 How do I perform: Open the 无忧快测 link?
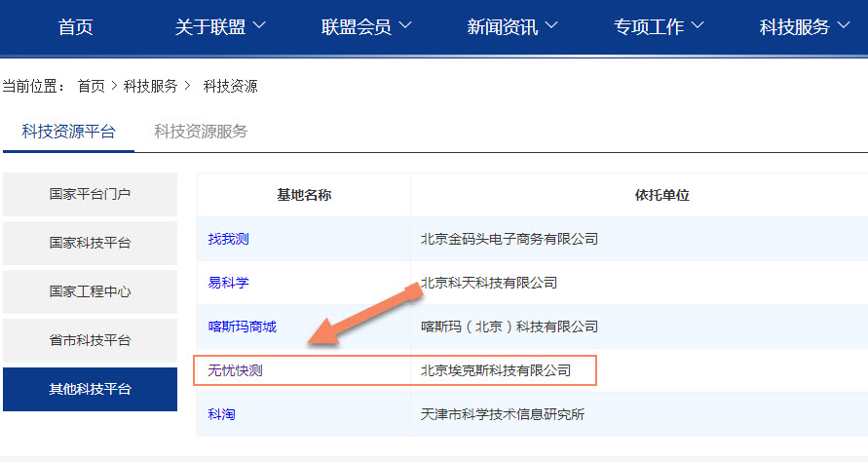coord(236,370)
